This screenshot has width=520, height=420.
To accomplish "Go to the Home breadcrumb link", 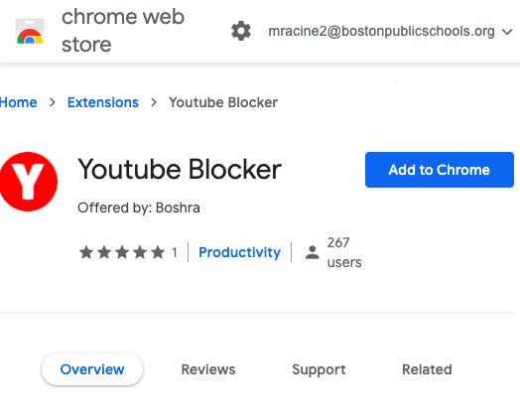I will 18,102.
